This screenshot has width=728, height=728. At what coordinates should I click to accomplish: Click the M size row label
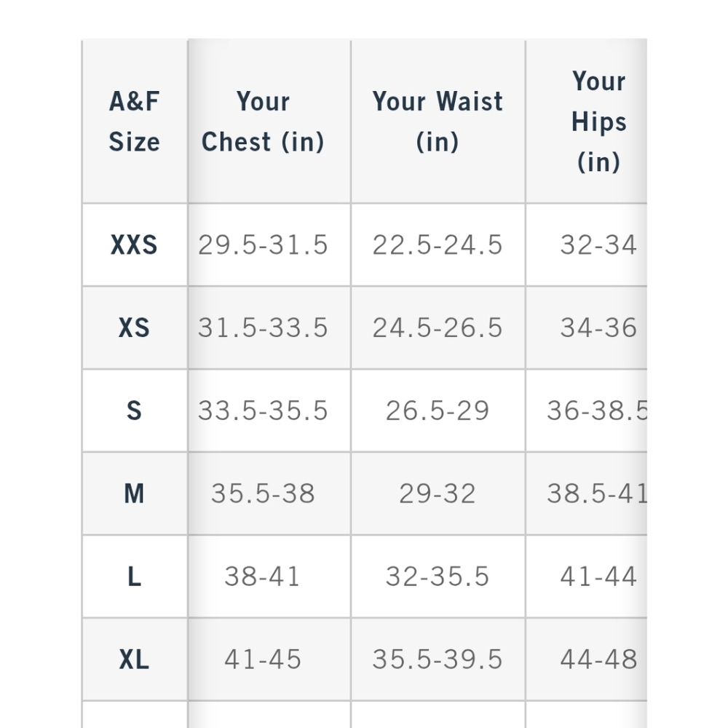pyautogui.click(x=134, y=494)
